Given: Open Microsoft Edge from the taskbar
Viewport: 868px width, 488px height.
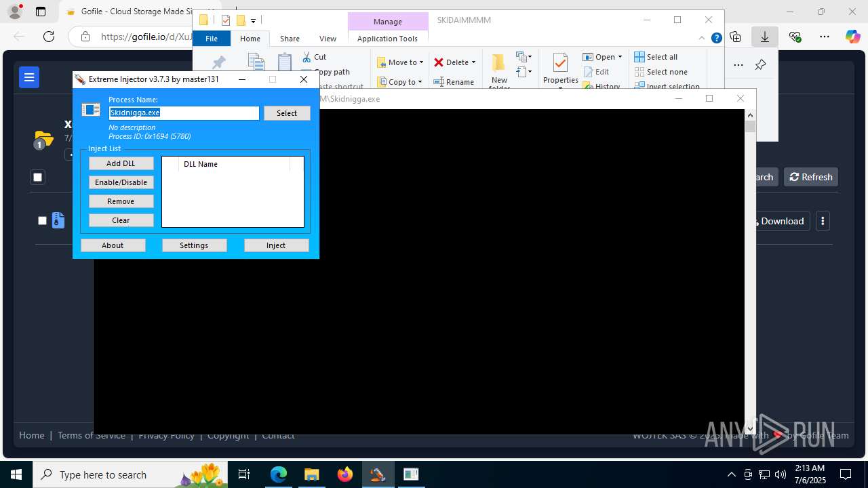Looking at the screenshot, I should 279,474.
